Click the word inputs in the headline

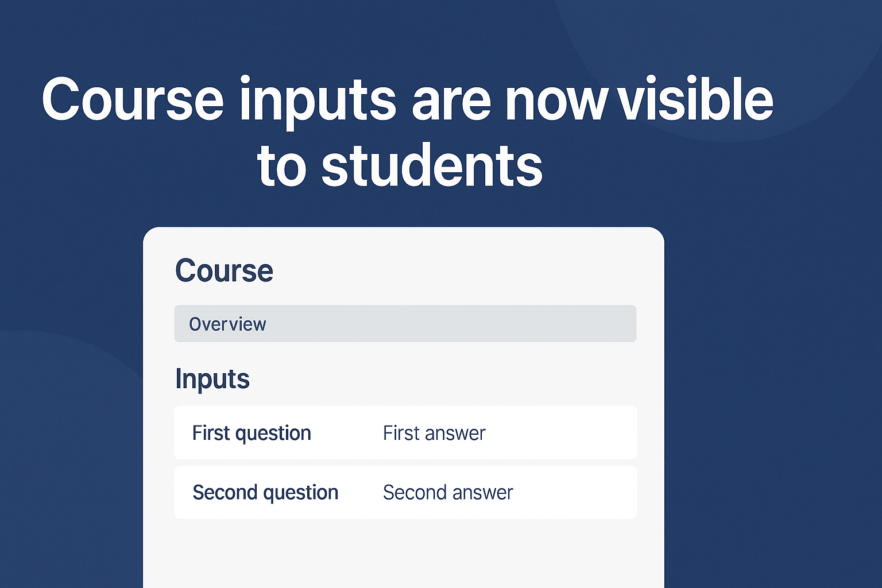click(x=318, y=102)
